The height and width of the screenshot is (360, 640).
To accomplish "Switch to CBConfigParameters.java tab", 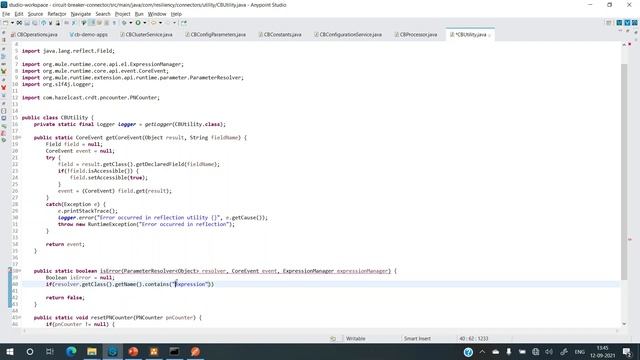I will [216, 35].
